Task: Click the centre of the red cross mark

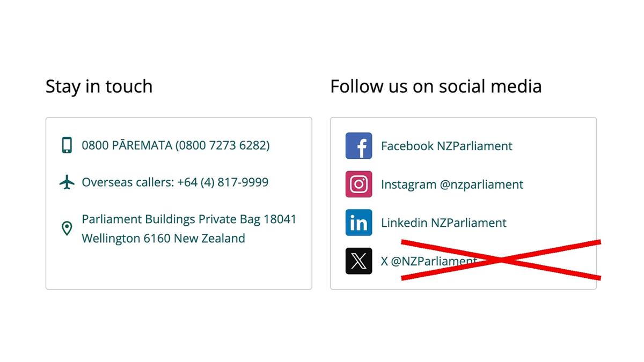Action: [501, 260]
